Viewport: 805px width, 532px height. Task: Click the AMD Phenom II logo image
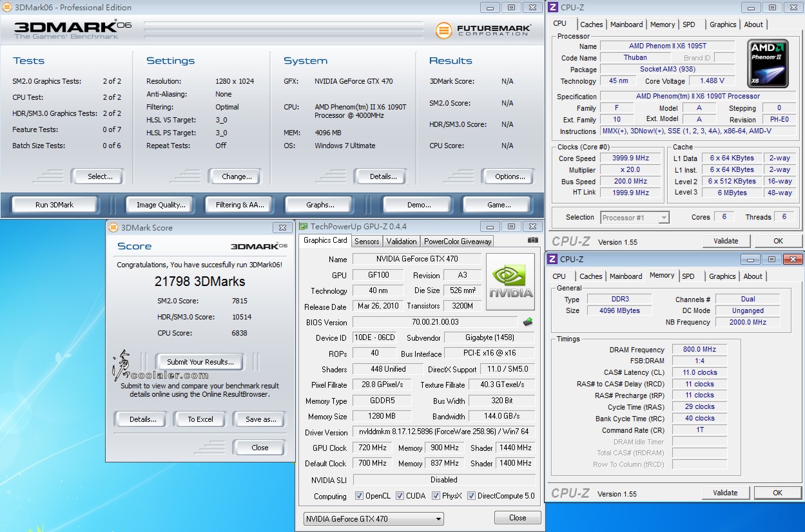pyautogui.click(x=768, y=64)
